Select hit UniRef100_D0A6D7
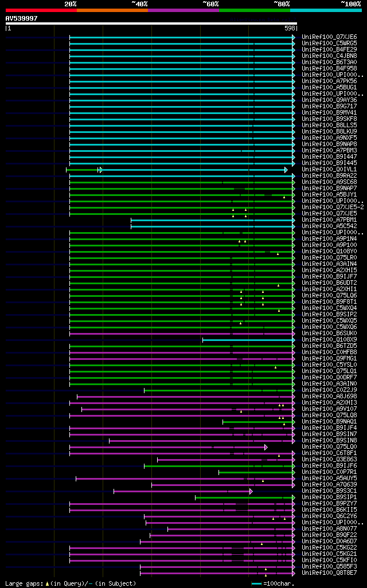Screen dimensions: 367x588 [x=330, y=542]
